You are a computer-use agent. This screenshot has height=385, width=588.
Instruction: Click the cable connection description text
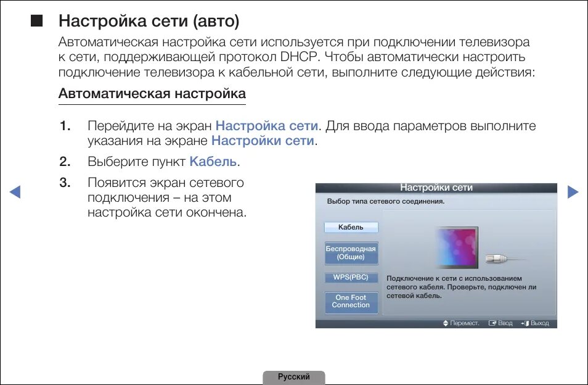(x=462, y=287)
